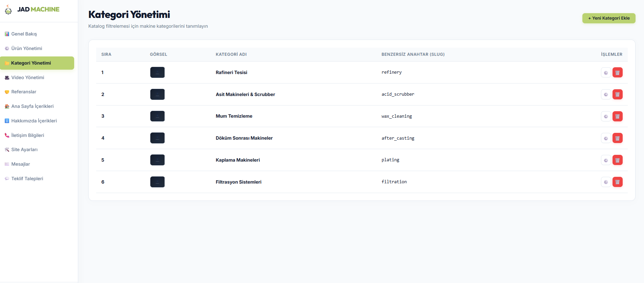Screen dimensions: 644x283
Task: View Mesajlar inbox
Action: (x=37, y=164)
